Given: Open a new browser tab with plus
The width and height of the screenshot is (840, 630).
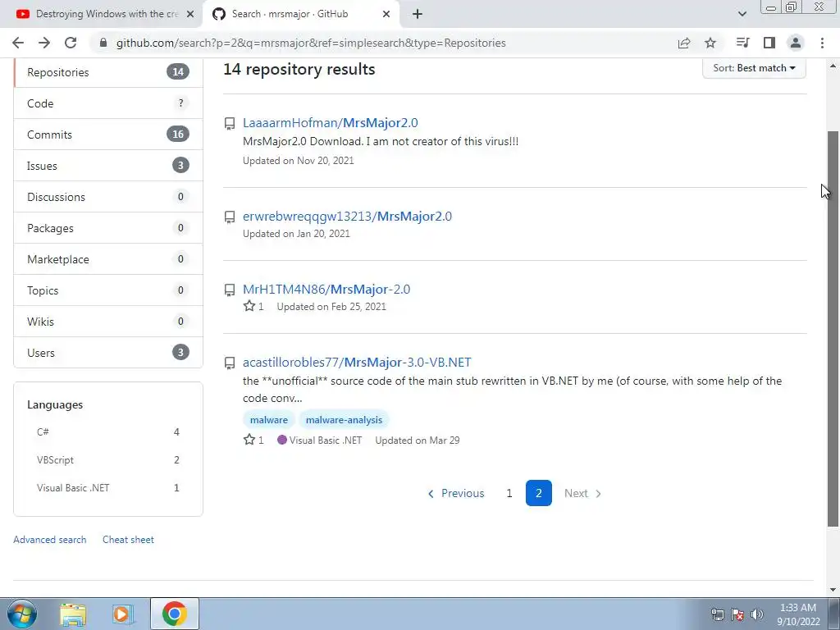Looking at the screenshot, I should point(418,15).
